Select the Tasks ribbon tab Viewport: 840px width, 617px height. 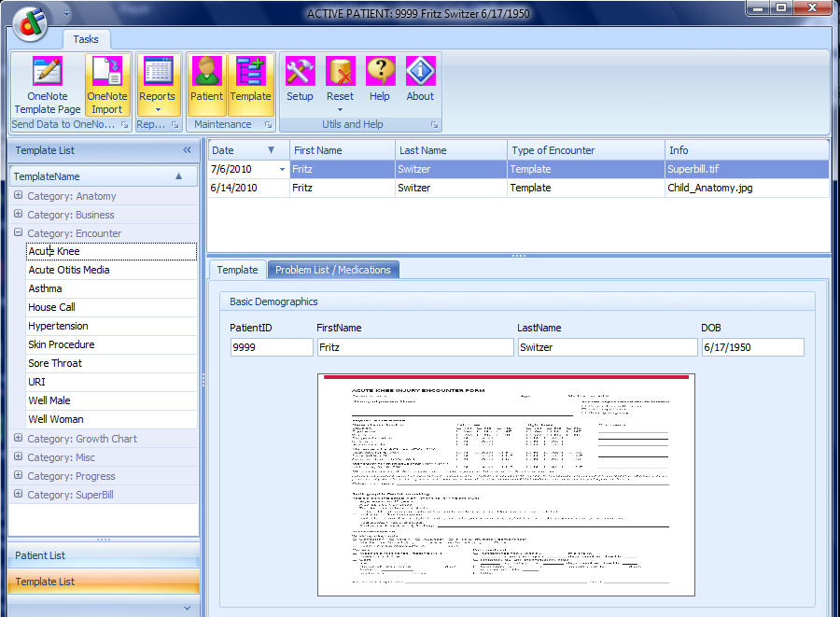[x=86, y=39]
